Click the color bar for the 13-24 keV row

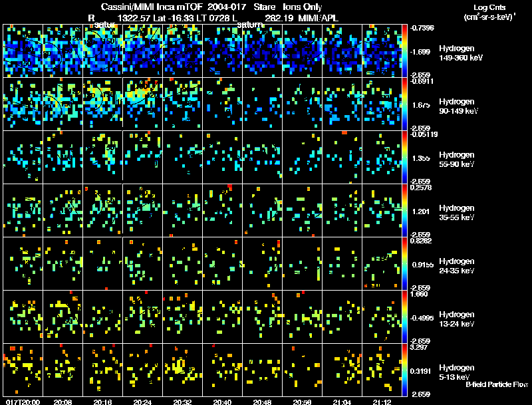[404, 317]
